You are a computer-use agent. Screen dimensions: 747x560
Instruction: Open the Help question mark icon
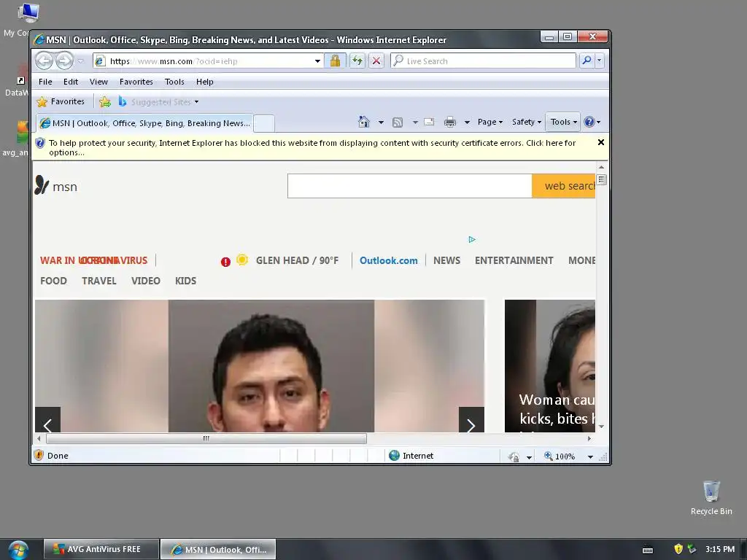coord(592,122)
